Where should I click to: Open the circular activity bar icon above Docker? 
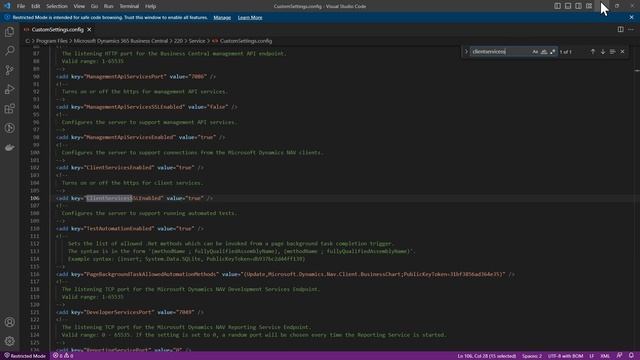click(x=9, y=128)
